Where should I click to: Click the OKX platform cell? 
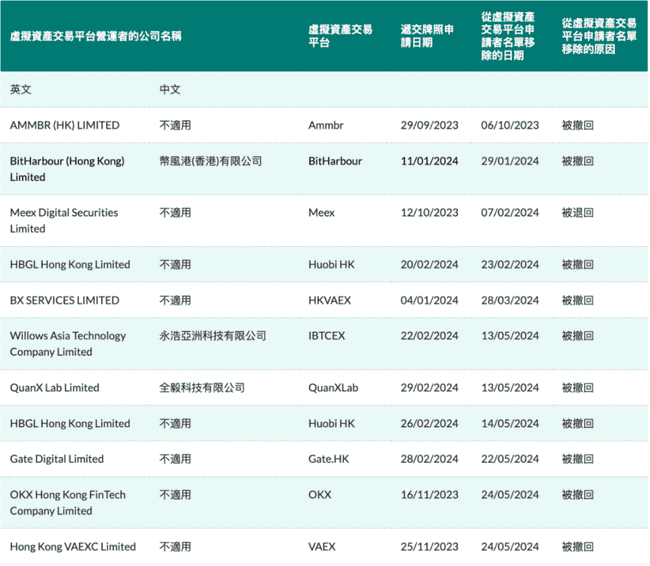tap(320, 495)
